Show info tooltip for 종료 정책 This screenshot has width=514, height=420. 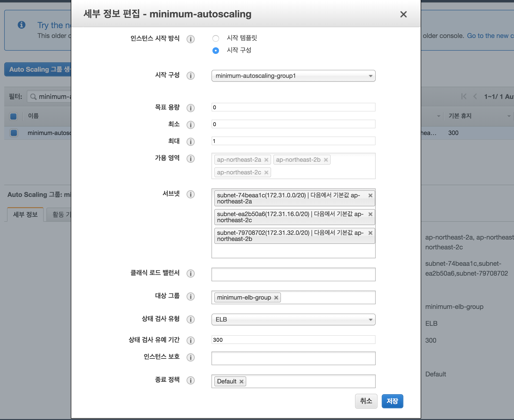click(190, 380)
